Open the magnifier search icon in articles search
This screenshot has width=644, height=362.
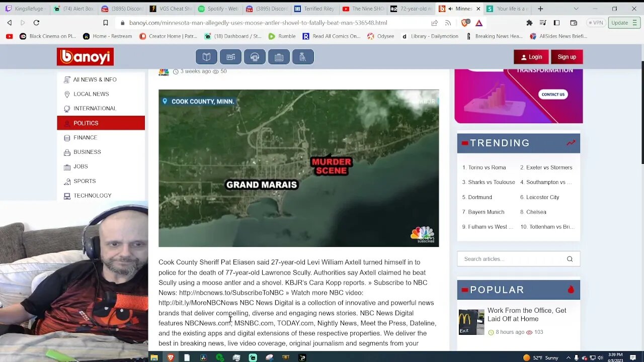570,259
